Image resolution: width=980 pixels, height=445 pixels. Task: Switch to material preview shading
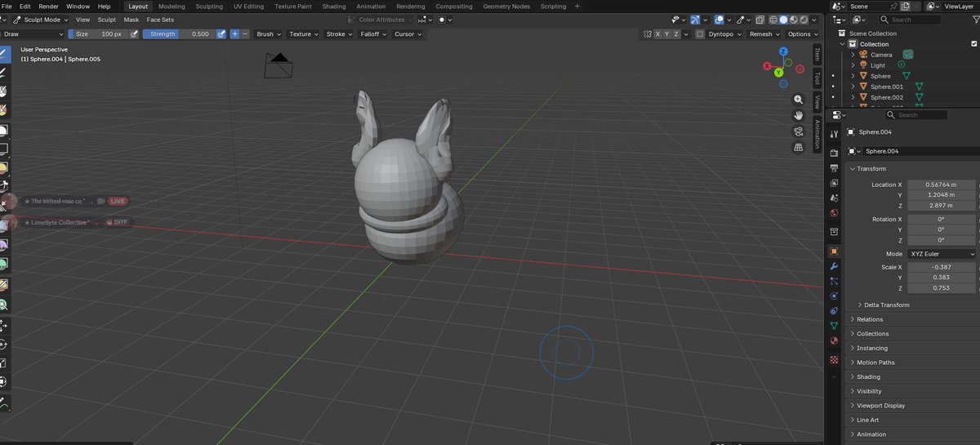pos(794,20)
